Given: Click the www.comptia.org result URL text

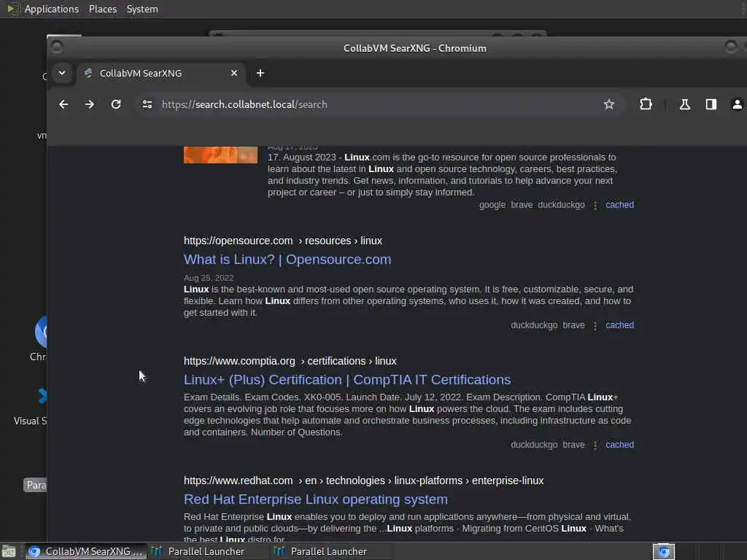Looking at the screenshot, I should (290, 361).
